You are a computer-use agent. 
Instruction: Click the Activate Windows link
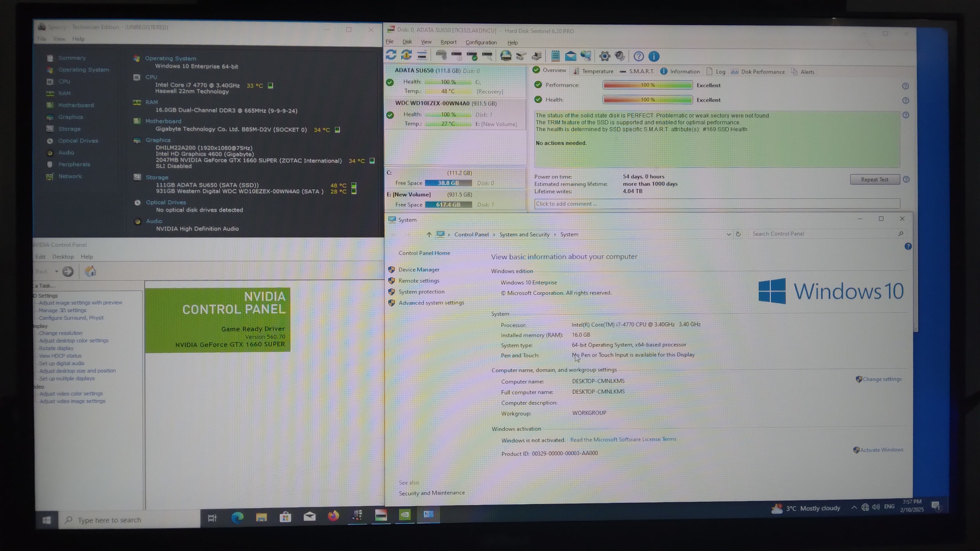pos(881,450)
